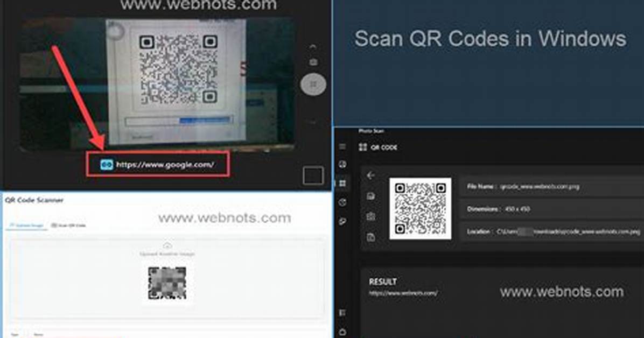Image resolution: width=644 pixels, height=338 pixels.
Task: Click the blue link icon beside google.com URL
Action: [107, 165]
